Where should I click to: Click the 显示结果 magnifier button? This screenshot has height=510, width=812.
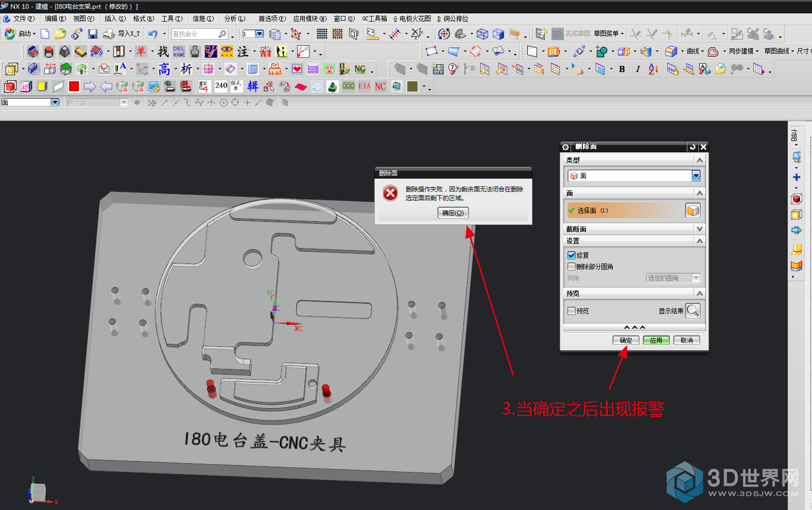(x=693, y=311)
